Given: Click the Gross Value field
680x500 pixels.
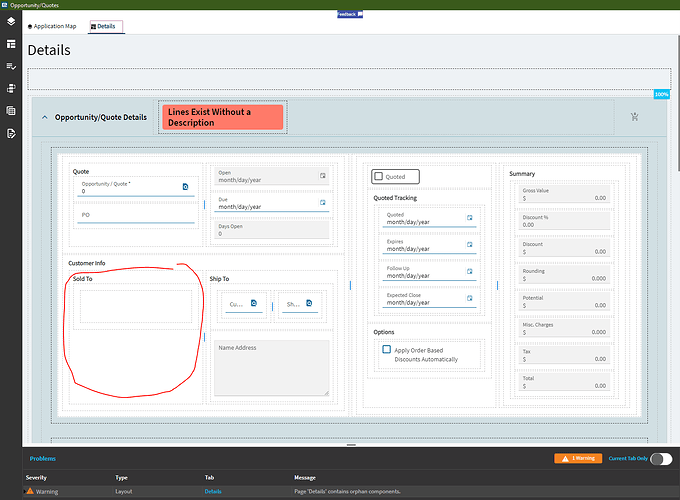Looking at the screenshot, I should coord(564,194).
